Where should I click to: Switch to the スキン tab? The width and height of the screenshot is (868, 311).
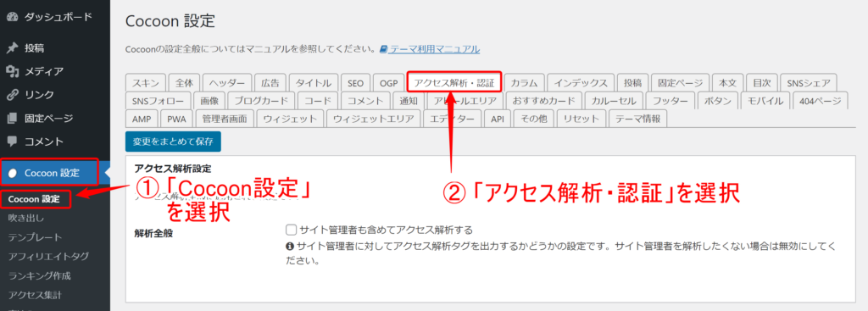(146, 83)
